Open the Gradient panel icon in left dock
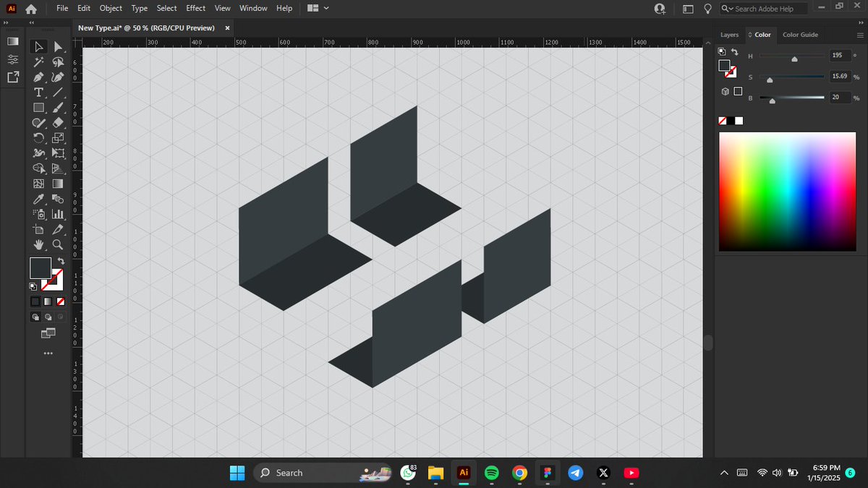The height and width of the screenshot is (488, 868). tap(12, 41)
